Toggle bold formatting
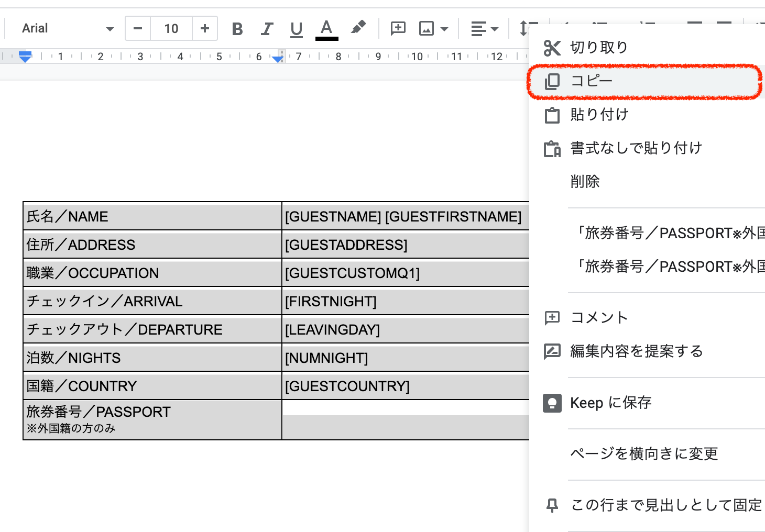This screenshot has width=765, height=532. (x=237, y=29)
